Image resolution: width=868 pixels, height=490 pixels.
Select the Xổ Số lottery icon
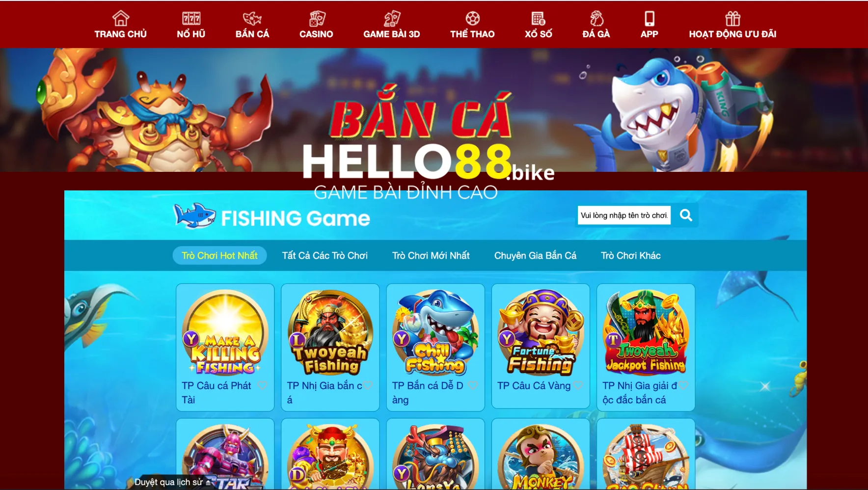[x=538, y=19]
